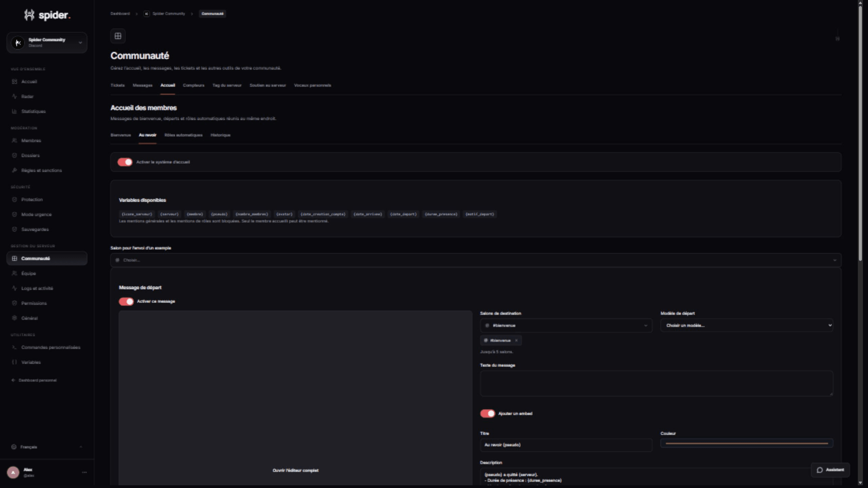This screenshot has height=488, width=868.
Task: Click the Texte du message field
Action: pos(656,384)
